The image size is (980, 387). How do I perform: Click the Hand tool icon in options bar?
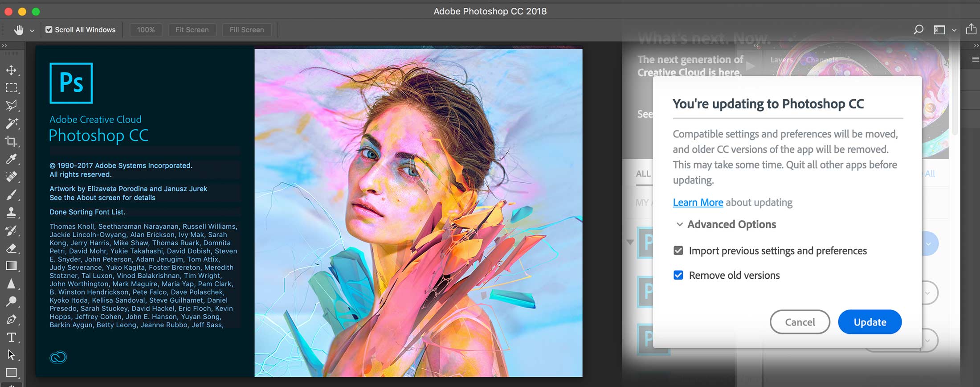pyautogui.click(x=19, y=30)
